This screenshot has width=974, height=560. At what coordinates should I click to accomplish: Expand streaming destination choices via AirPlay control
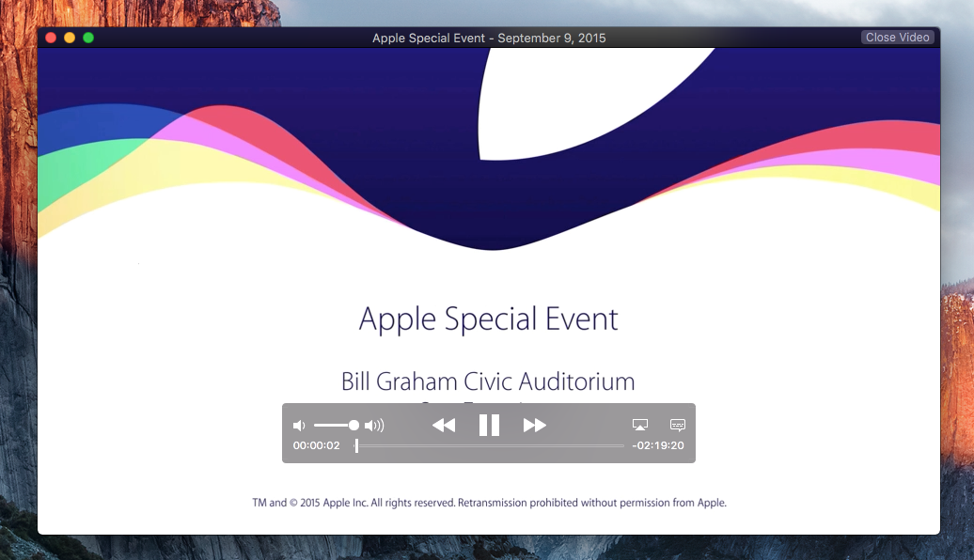click(641, 425)
